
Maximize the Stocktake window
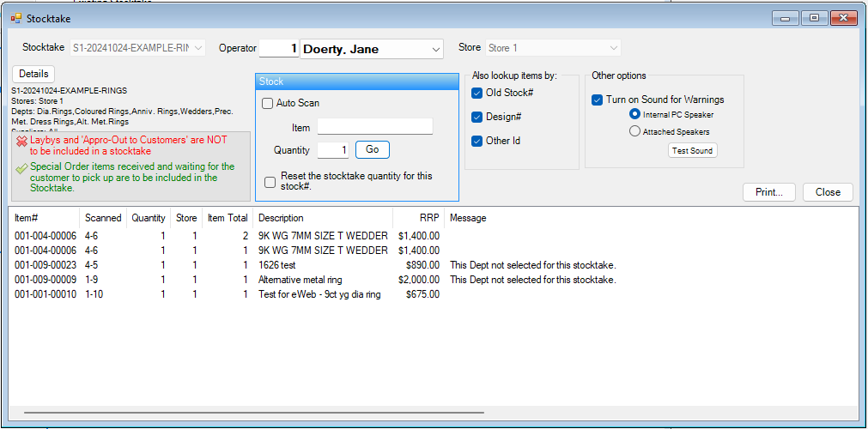click(x=814, y=18)
